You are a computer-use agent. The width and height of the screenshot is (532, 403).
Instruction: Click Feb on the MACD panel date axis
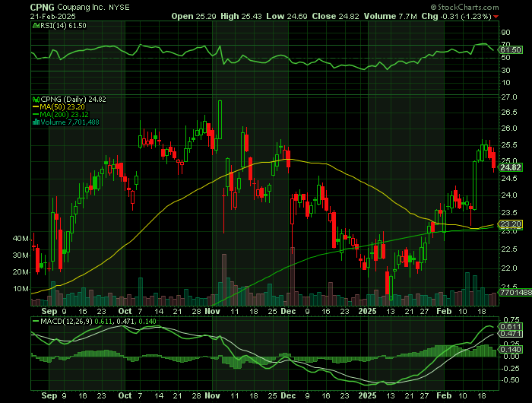coord(444,396)
